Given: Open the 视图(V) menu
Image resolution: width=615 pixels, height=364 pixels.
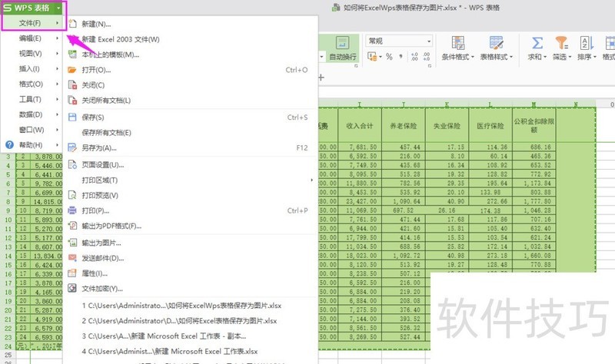Looking at the screenshot, I should [x=32, y=54].
